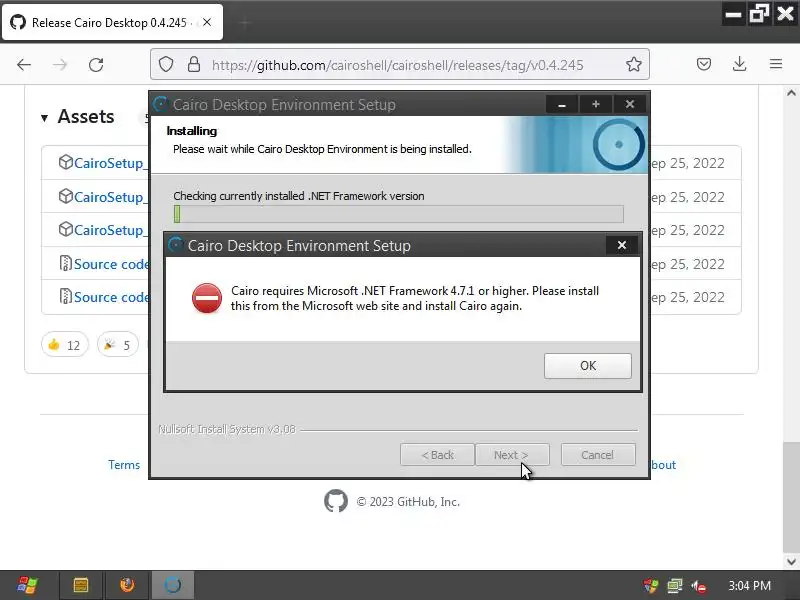Screen dimensions: 800x600
Task: Restore down the browser window
Action: tap(759, 14)
